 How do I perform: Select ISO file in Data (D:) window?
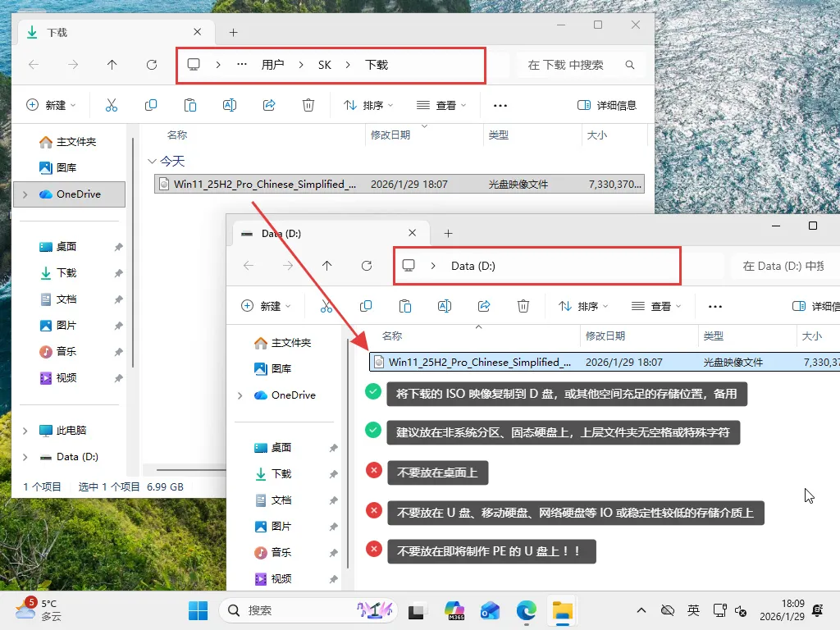(605, 362)
